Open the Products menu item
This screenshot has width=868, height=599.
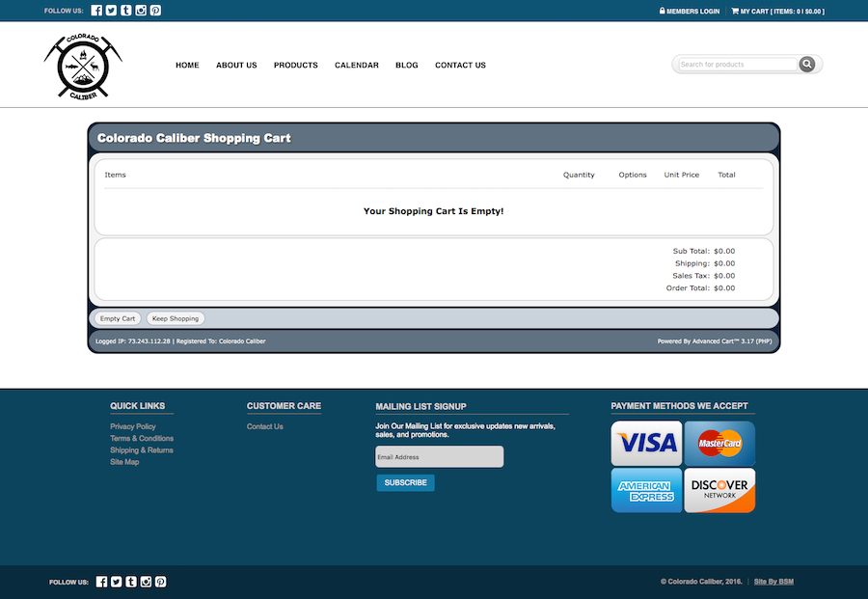296,66
